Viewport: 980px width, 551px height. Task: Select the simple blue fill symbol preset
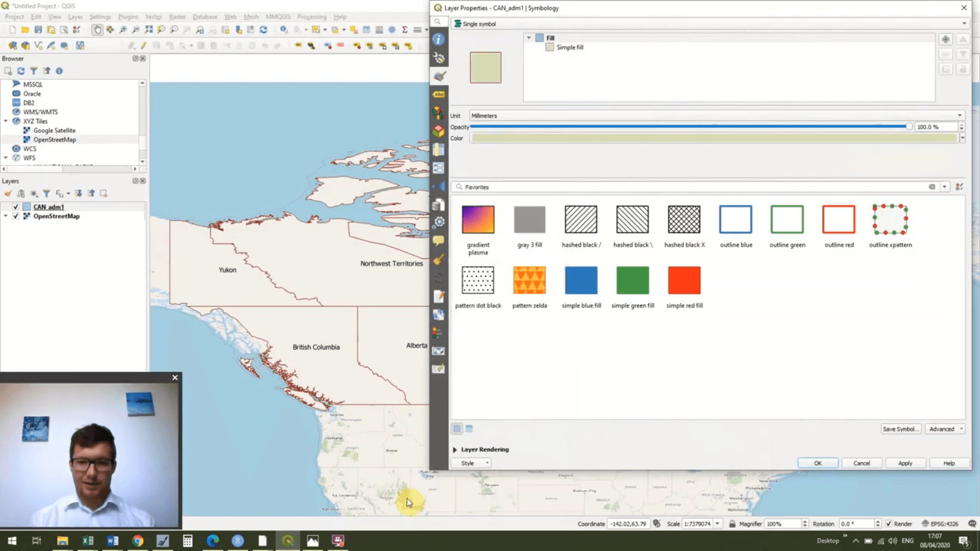click(x=581, y=280)
